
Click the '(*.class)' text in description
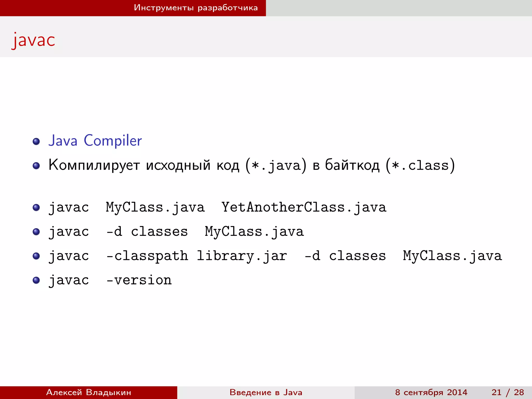point(420,165)
